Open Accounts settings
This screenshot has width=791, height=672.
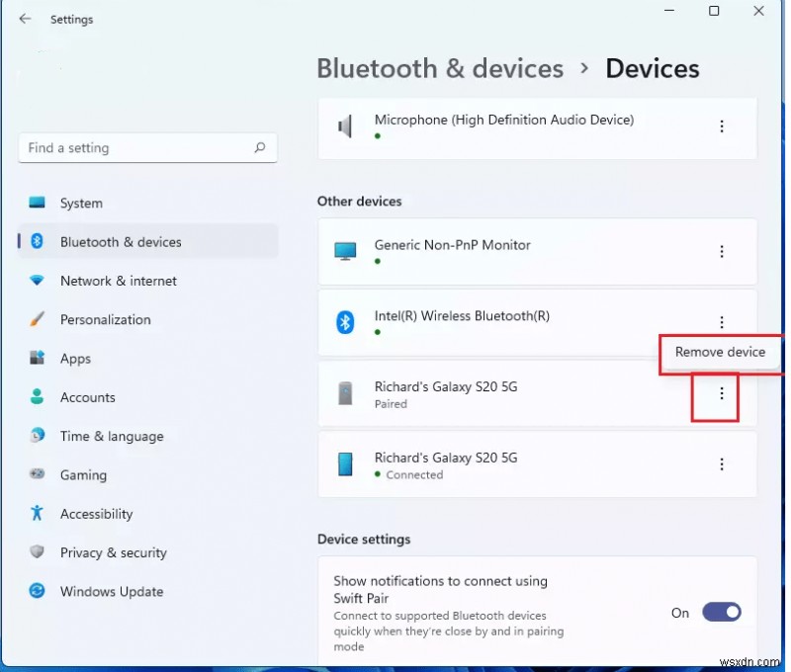tap(147, 397)
